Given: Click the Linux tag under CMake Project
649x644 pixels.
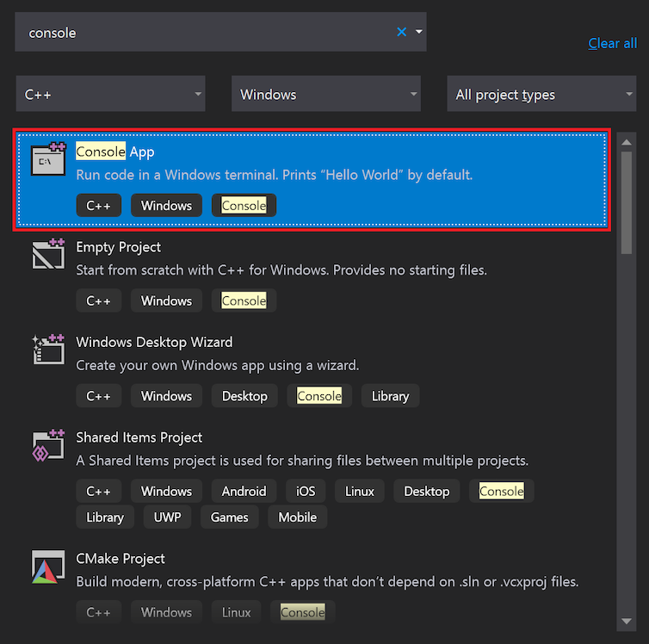Looking at the screenshot, I should pos(236,612).
